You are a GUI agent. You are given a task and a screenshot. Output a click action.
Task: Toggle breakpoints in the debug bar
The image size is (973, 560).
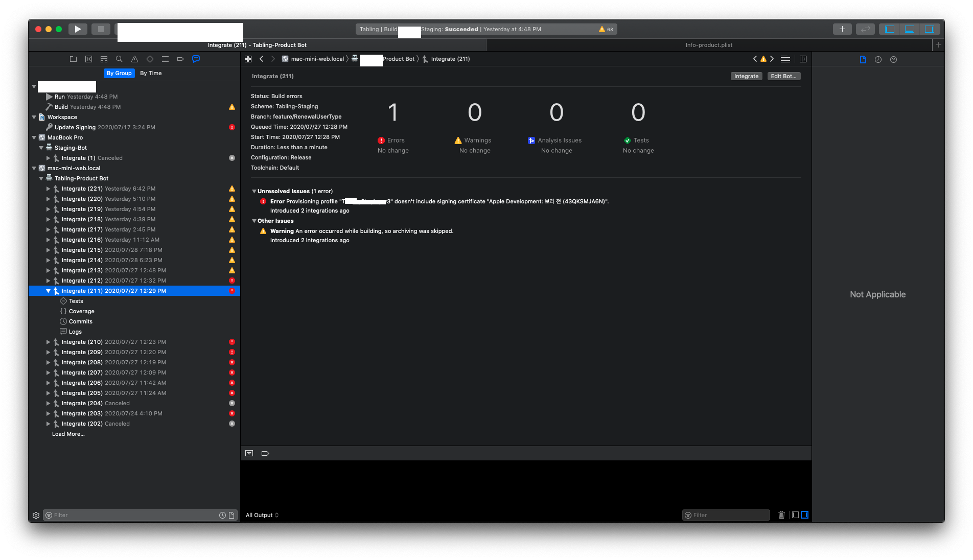(x=265, y=453)
